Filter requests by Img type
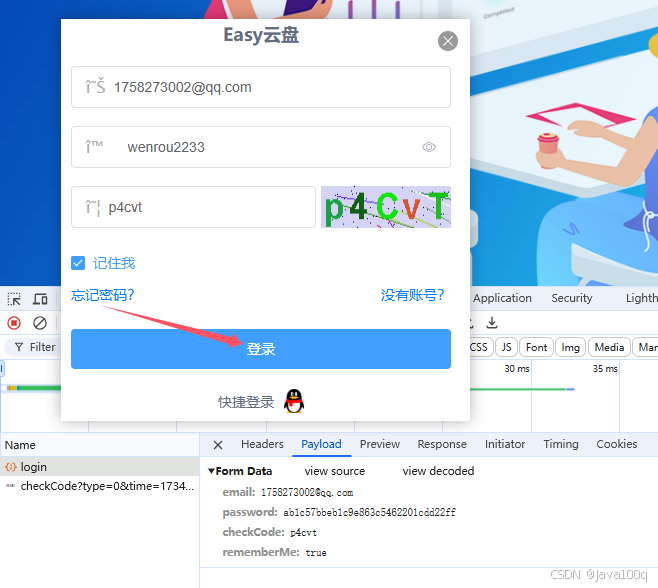 tap(570, 348)
